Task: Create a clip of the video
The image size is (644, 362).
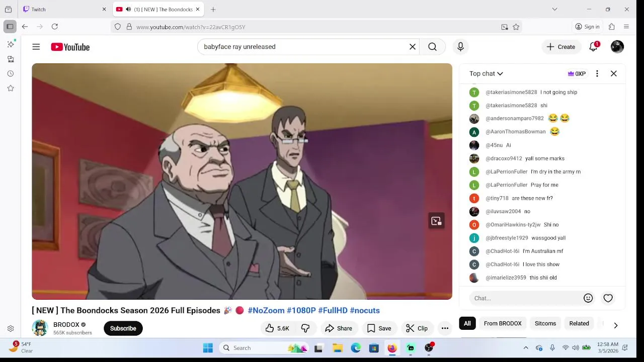Action: 417,328
